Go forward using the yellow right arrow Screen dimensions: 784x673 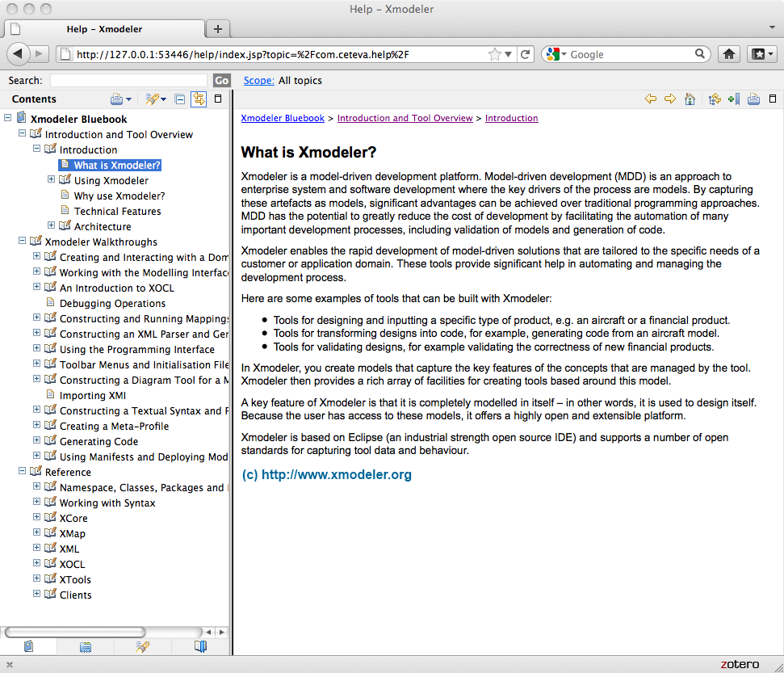[x=670, y=99]
